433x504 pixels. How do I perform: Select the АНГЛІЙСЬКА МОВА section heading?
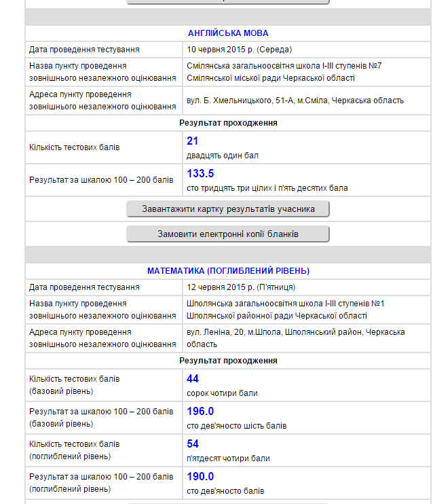[x=228, y=33]
